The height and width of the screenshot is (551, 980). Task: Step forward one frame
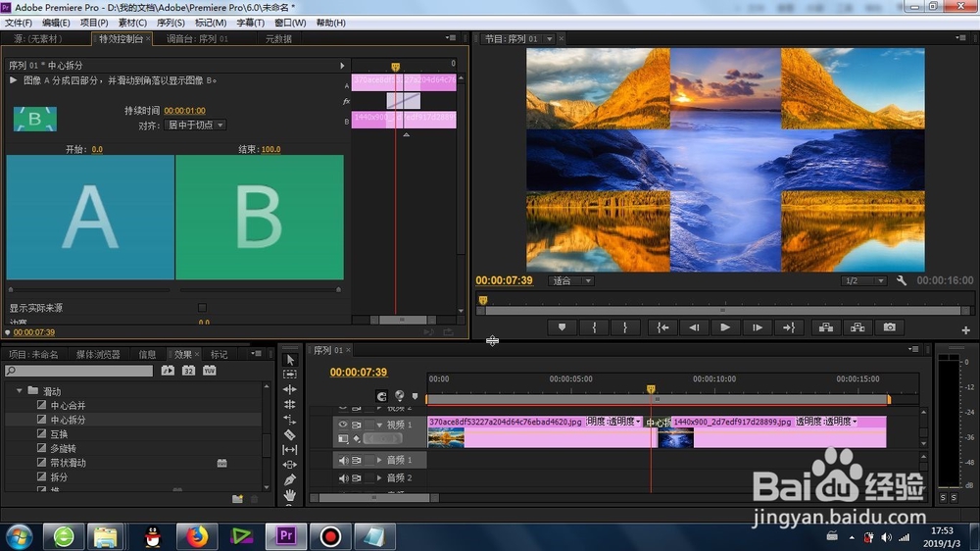tap(757, 327)
